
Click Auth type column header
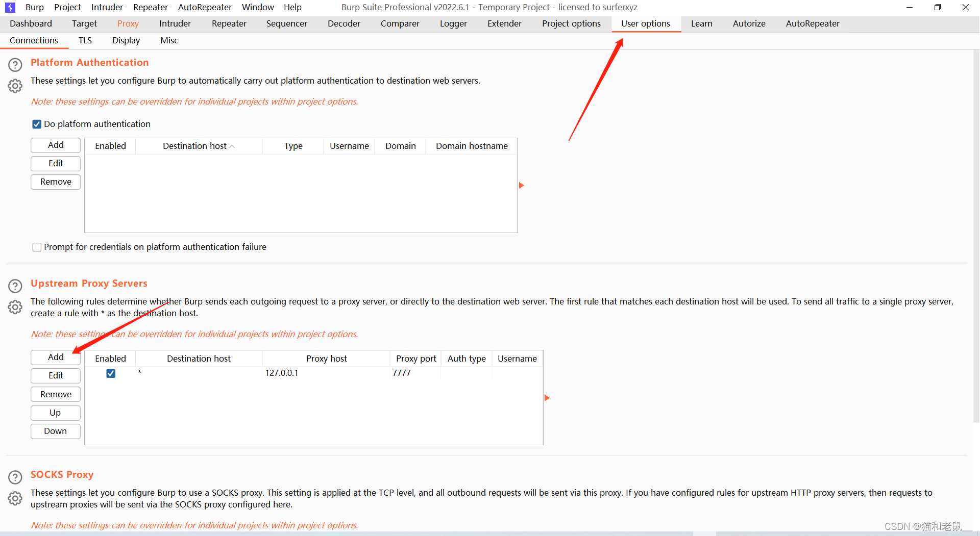(467, 359)
